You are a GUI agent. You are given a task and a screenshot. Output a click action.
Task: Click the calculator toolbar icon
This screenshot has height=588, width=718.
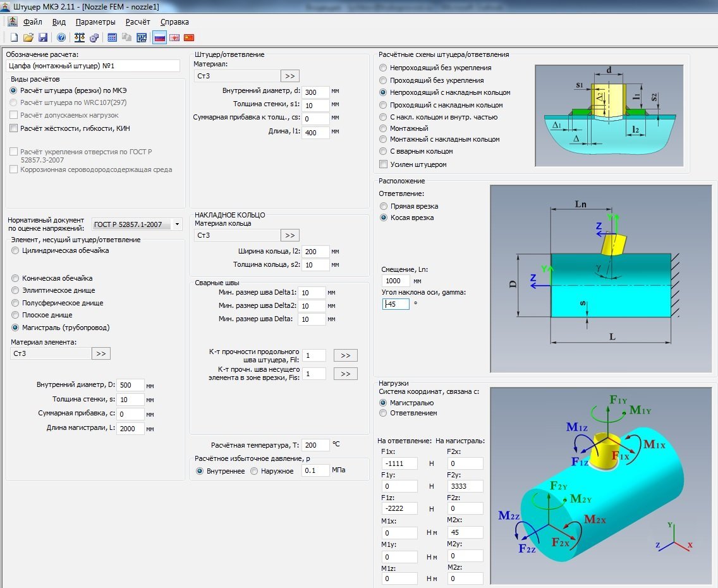pyautogui.click(x=113, y=37)
